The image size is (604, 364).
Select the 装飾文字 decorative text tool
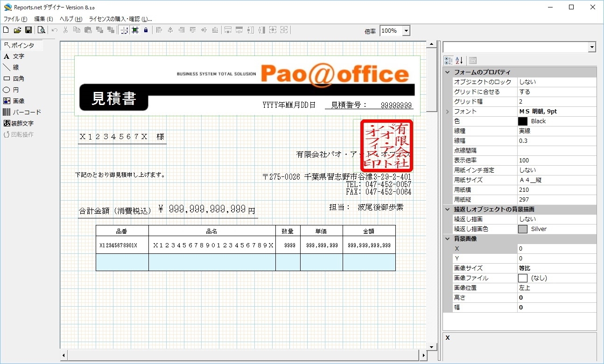19,123
